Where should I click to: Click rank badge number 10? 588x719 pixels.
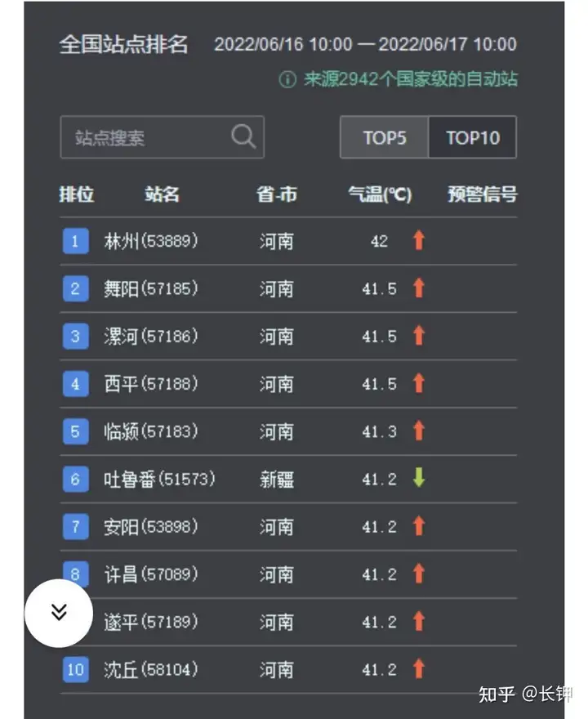point(76,669)
